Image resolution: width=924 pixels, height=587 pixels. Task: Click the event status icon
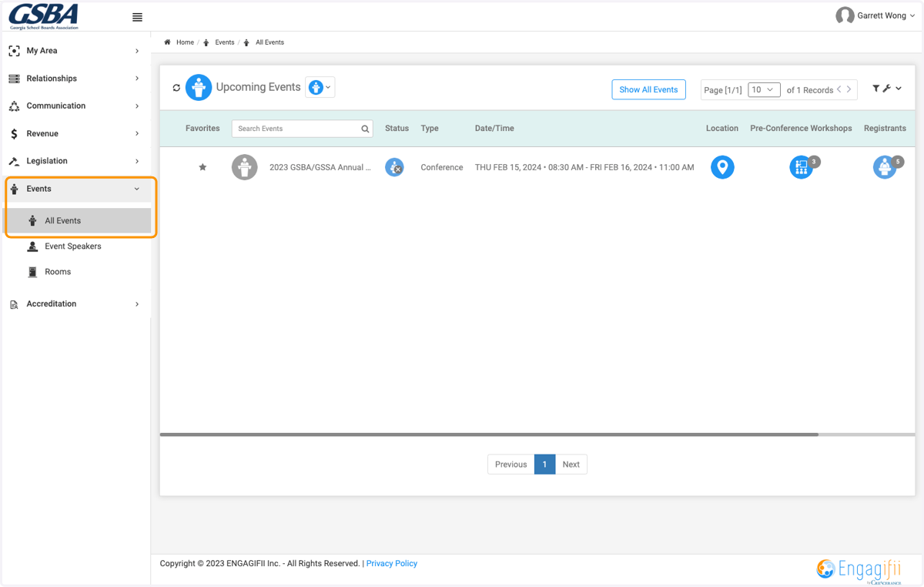[394, 167]
